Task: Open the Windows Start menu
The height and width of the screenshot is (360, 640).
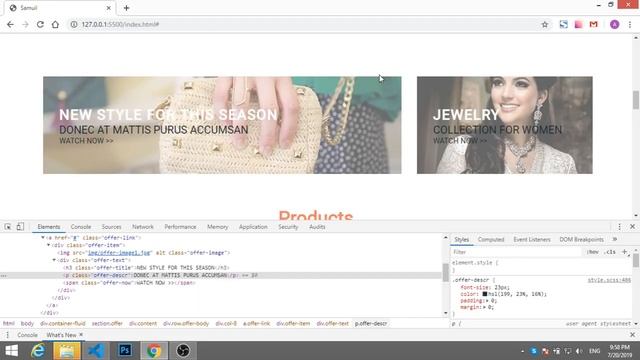Action: point(11,351)
